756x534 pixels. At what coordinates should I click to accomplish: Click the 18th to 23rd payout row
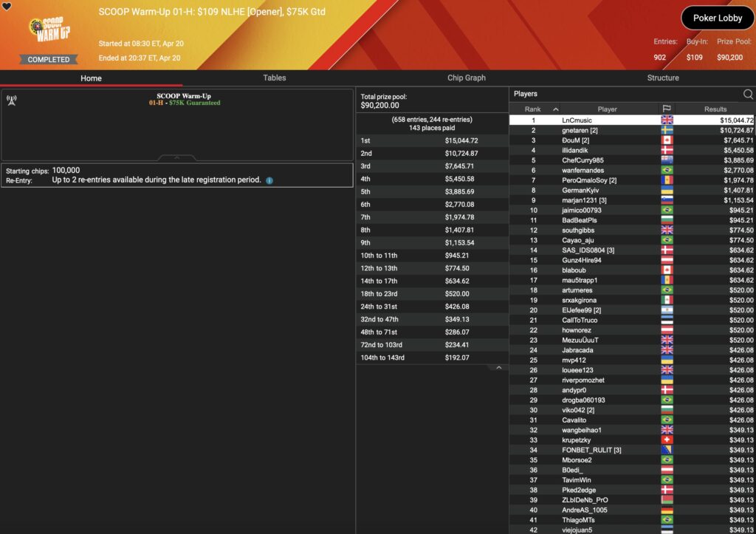[x=432, y=294]
